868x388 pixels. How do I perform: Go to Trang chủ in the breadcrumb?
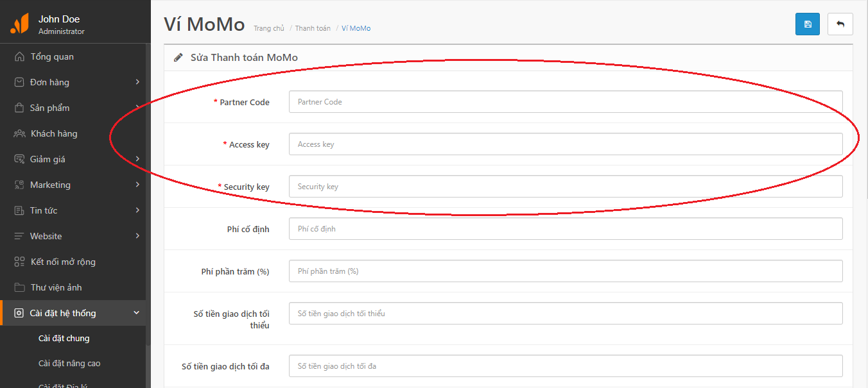point(269,28)
